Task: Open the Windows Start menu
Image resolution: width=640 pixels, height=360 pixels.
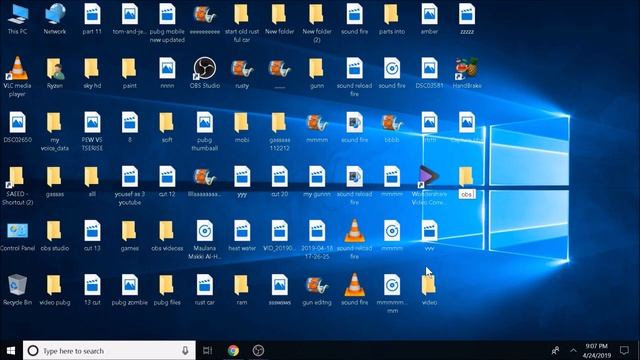Action: click(11, 351)
